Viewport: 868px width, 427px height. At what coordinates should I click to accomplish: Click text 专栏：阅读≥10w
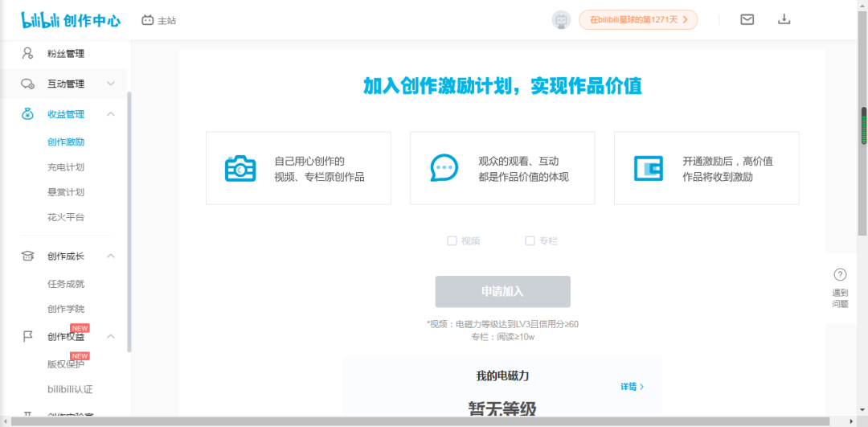click(x=502, y=336)
